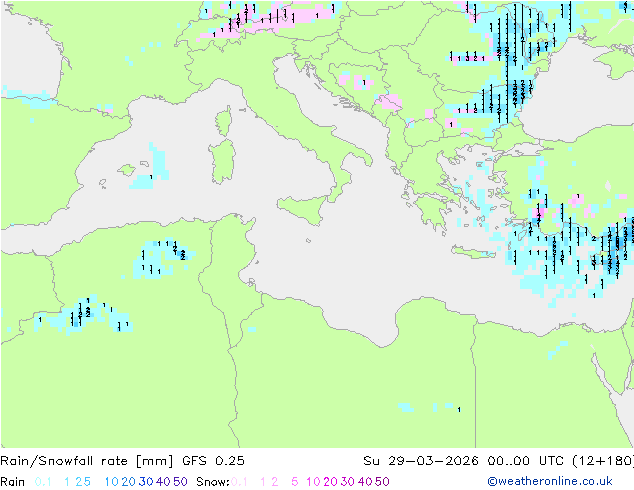Select the snow legend value 0.1
Viewport: 634px width, 490px height.
tap(239, 482)
